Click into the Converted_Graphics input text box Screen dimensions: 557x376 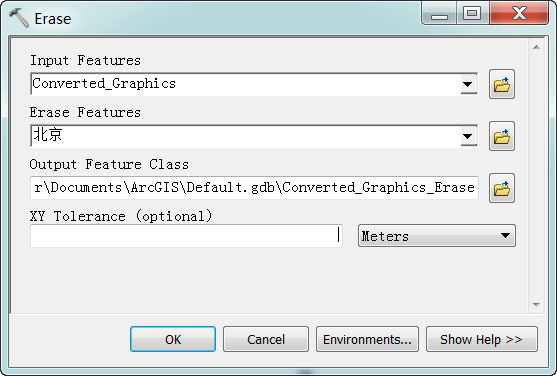point(246,84)
